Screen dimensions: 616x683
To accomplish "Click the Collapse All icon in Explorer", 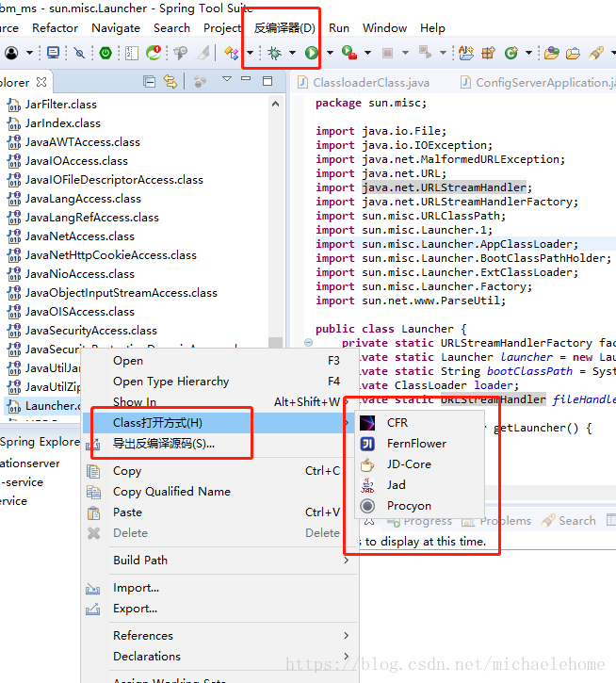I will point(150,82).
